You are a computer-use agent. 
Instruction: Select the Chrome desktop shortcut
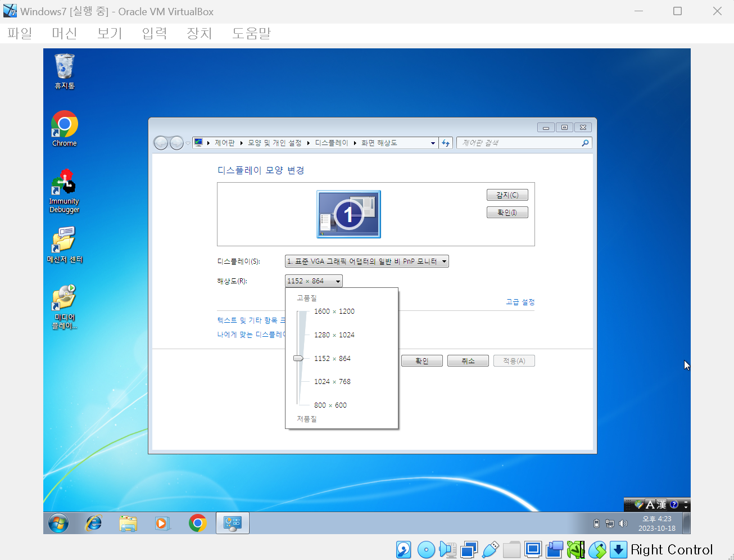coord(65,129)
